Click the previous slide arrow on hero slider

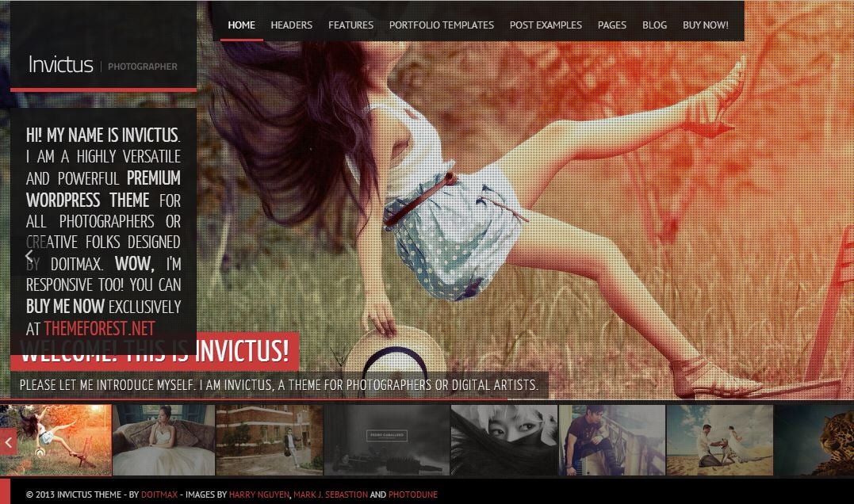pos(29,254)
